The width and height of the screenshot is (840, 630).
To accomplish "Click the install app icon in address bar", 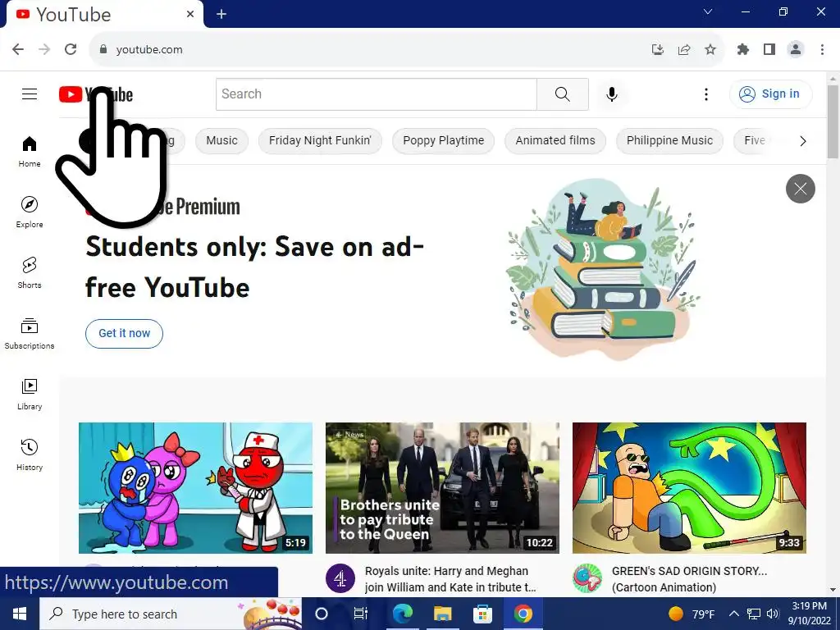I will click(658, 50).
